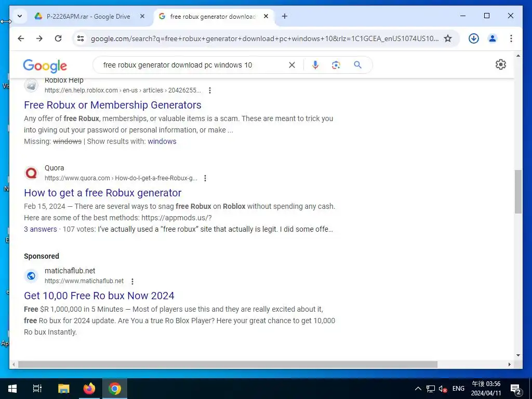Go to Google home via logo

pyautogui.click(x=45, y=66)
